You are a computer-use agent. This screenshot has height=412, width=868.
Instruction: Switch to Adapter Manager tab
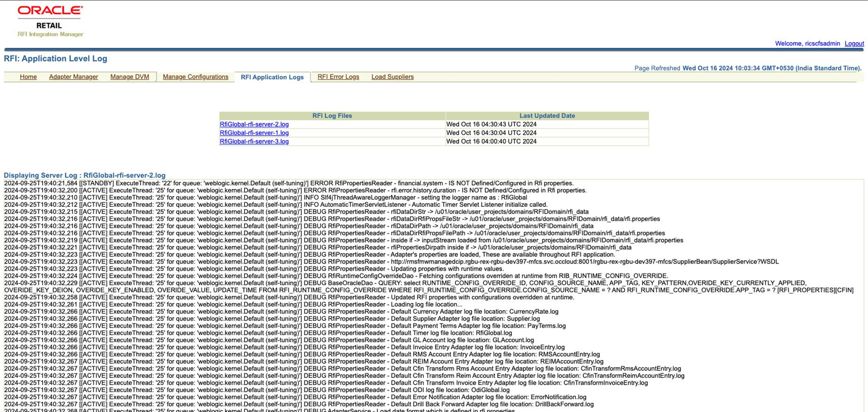click(x=73, y=77)
